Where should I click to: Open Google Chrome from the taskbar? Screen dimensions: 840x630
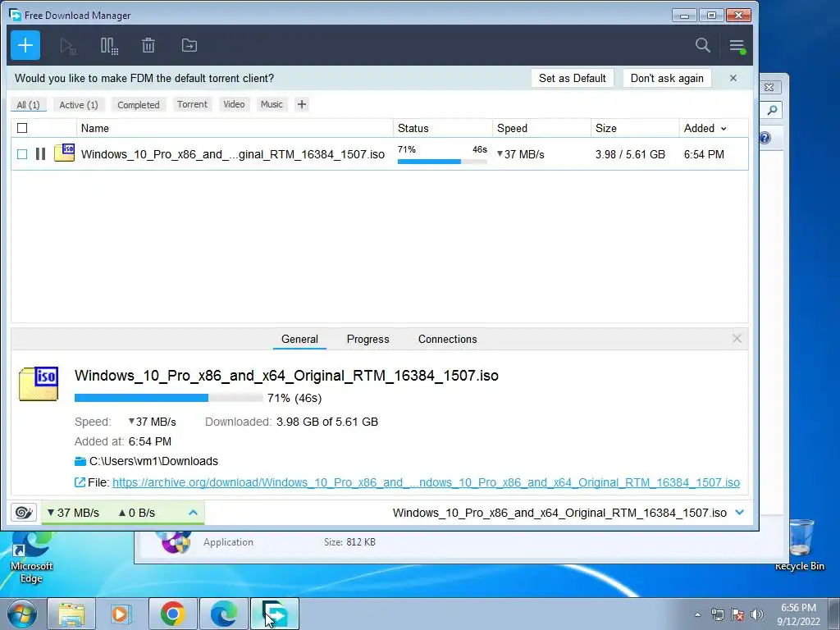[172, 614]
